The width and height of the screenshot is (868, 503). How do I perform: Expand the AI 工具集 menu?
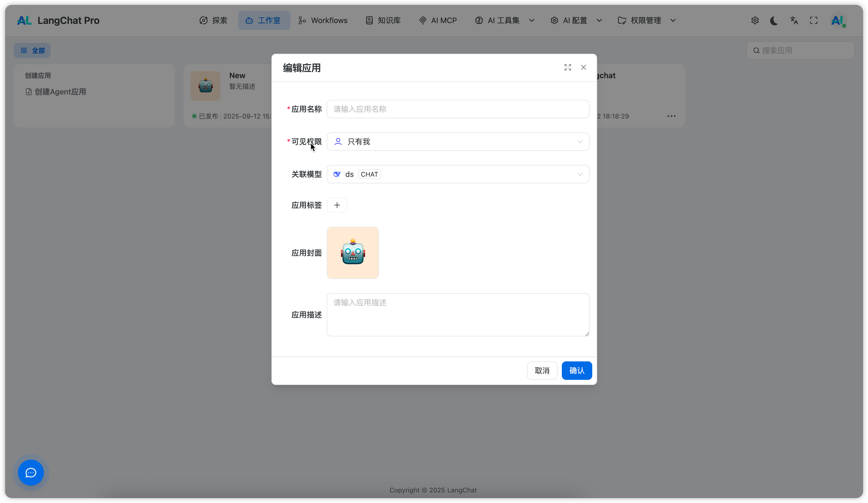click(x=505, y=21)
